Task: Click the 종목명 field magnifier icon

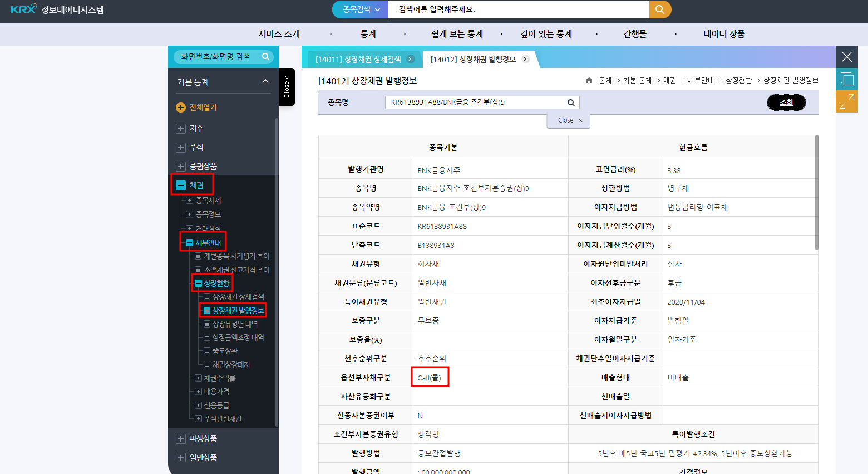Action: point(571,102)
